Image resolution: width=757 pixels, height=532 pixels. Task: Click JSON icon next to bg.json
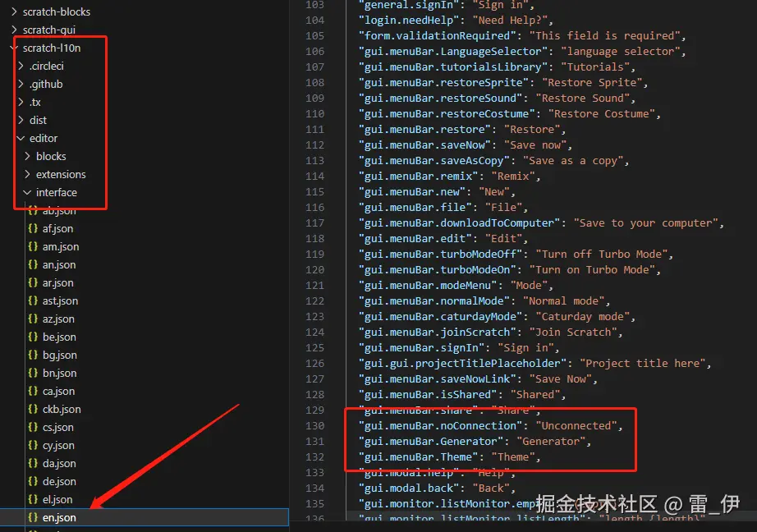click(33, 355)
